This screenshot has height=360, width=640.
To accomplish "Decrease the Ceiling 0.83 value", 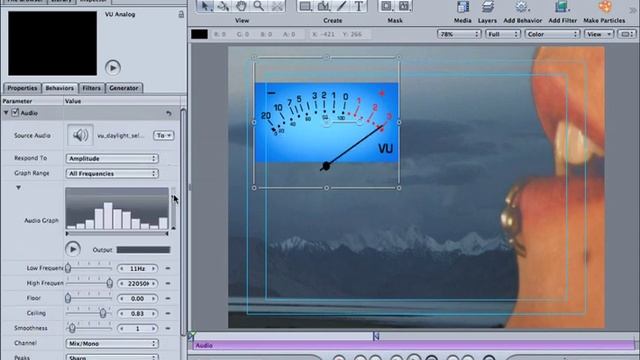I will pos(122,313).
